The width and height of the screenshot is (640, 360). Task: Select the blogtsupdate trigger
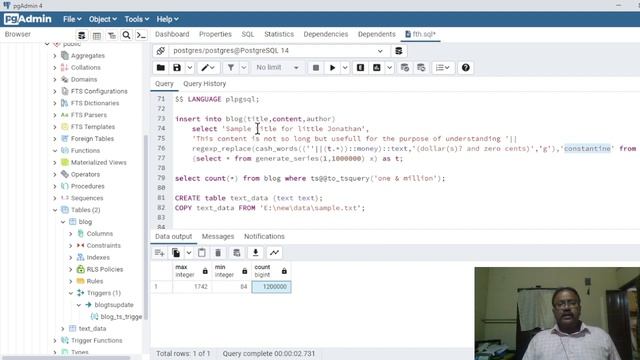coord(114,305)
